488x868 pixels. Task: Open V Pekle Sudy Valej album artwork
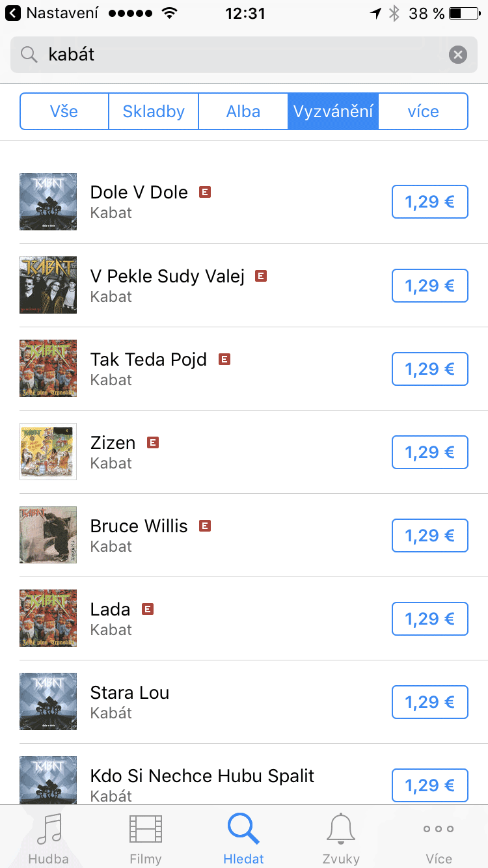point(48,285)
